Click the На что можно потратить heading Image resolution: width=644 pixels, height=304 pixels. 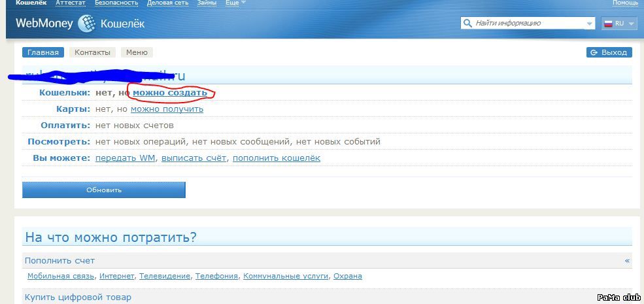coord(111,237)
